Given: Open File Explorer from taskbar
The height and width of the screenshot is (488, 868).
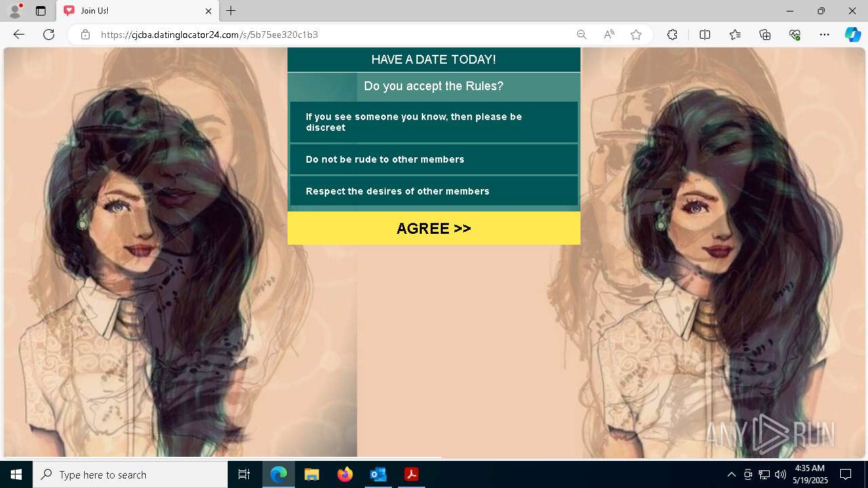Looking at the screenshot, I should coord(312,474).
